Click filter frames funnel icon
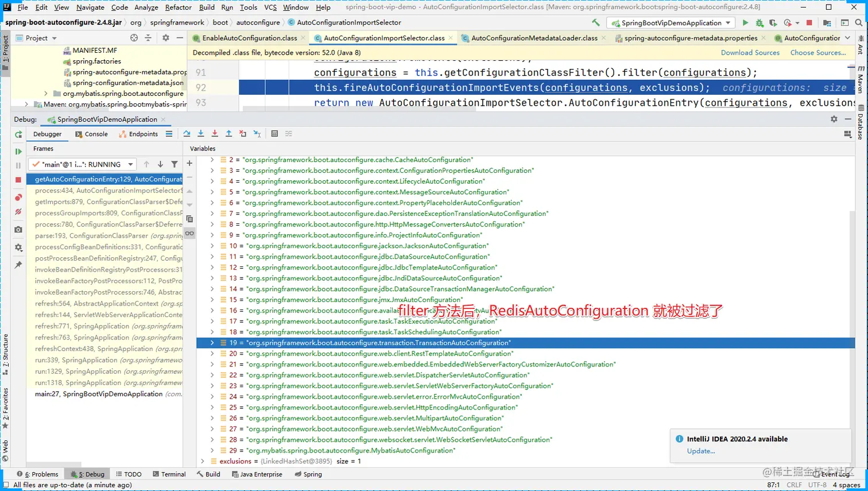Screen dimensions: 868x491 point(175,164)
